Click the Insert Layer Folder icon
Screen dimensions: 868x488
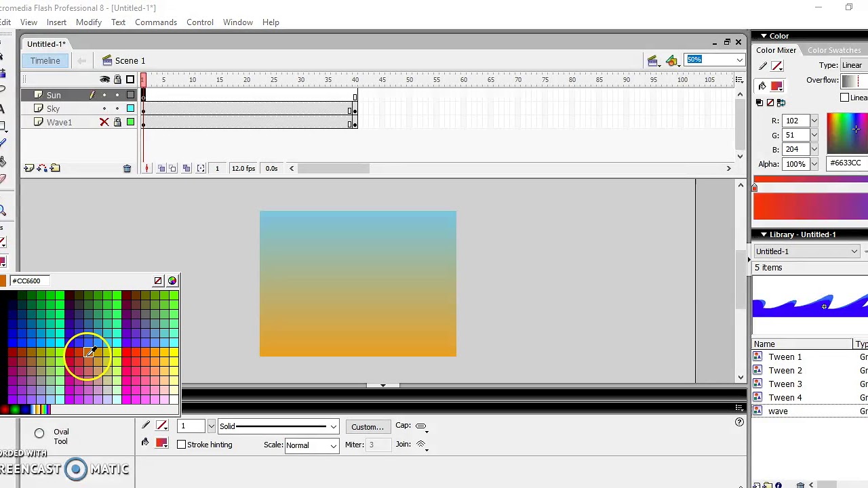[55, 168]
